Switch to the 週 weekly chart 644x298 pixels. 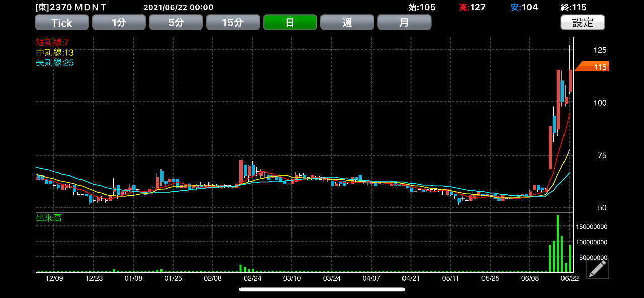point(347,22)
